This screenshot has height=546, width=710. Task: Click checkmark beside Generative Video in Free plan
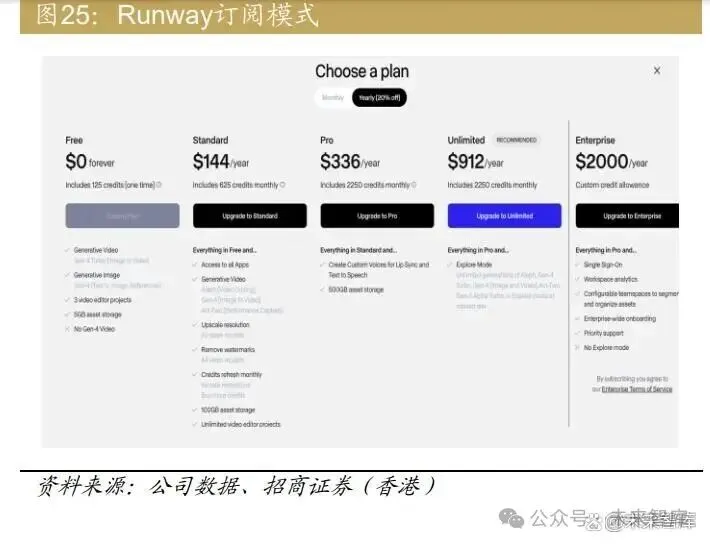click(x=67, y=250)
